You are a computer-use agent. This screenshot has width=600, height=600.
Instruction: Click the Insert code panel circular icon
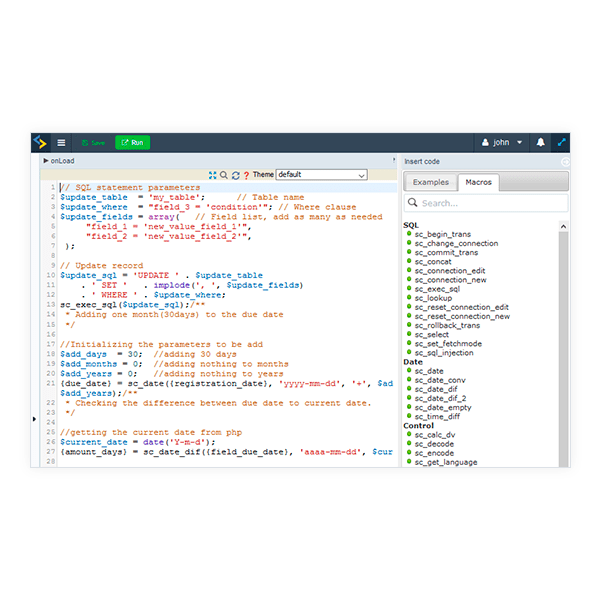565,162
